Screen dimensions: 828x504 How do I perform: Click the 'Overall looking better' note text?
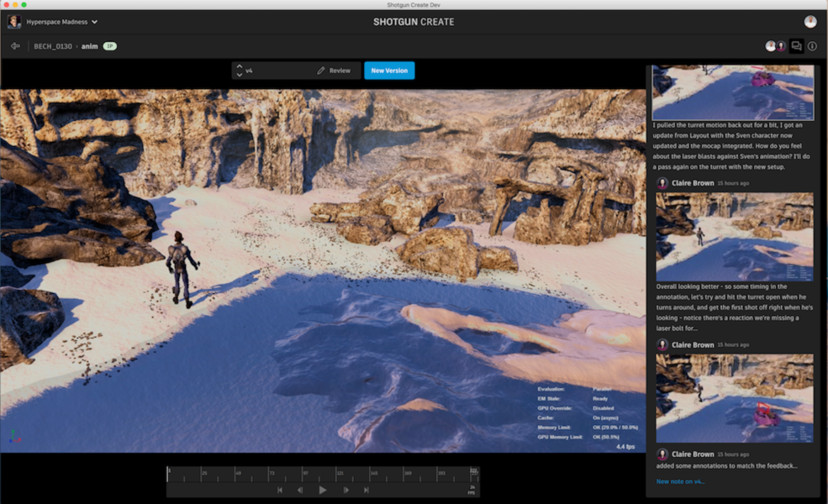[735, 307]
